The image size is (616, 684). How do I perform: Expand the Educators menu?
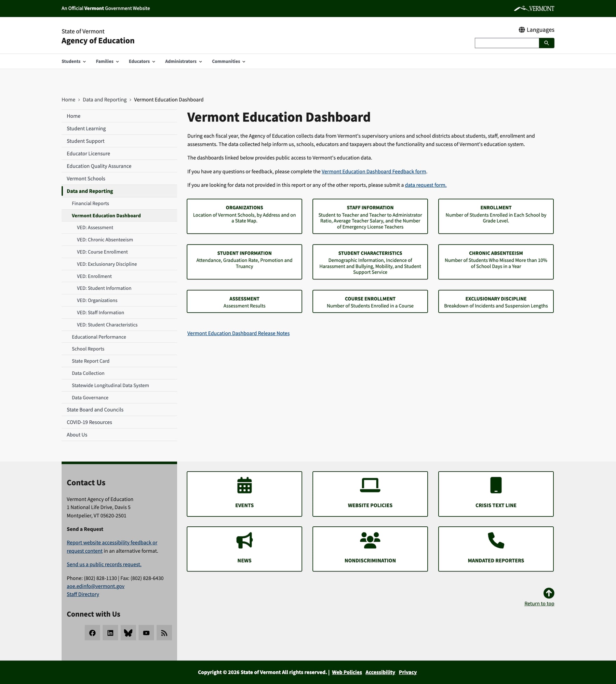click(x=142, y=61)
